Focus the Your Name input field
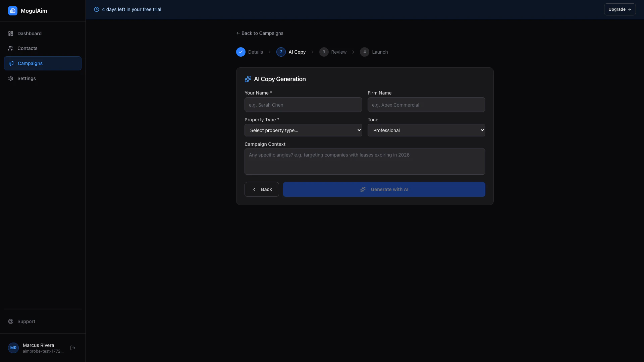Image resolution: width=644 pixels, height=362 pixels. pos(303,105)
